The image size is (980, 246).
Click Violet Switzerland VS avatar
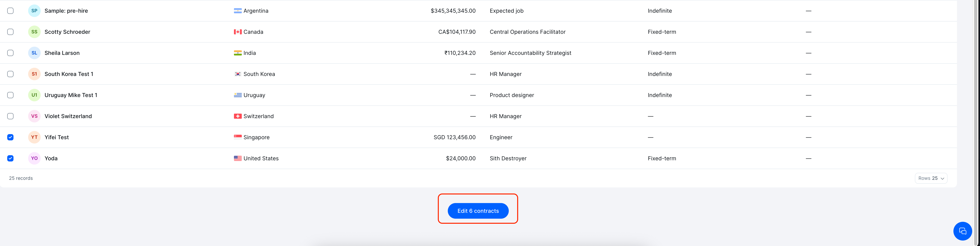click(34, 116)
